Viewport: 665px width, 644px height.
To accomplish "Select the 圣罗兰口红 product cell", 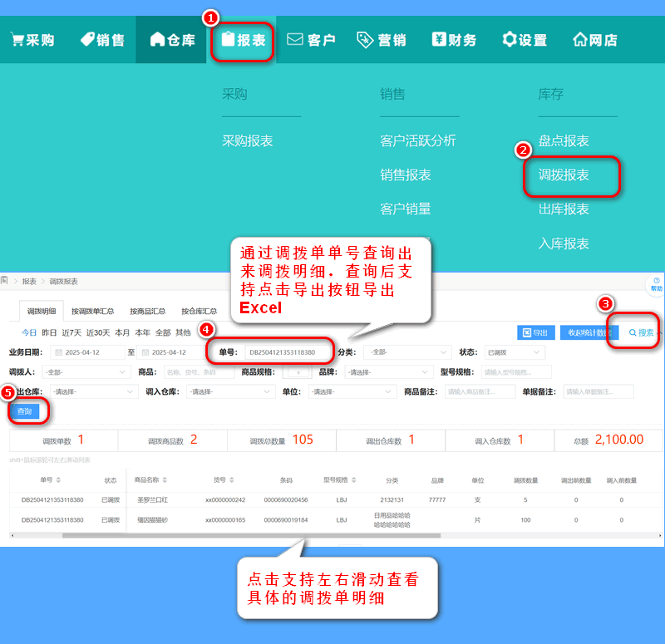I will click(152, 500).
